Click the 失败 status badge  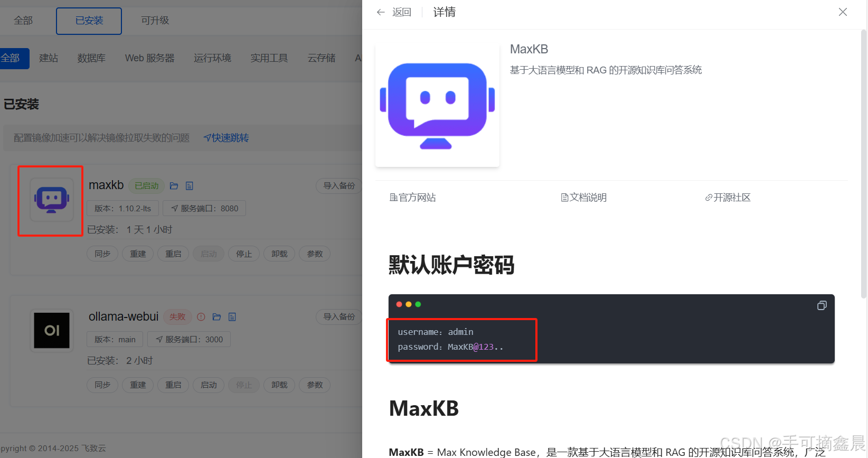(x=177, y=317)
